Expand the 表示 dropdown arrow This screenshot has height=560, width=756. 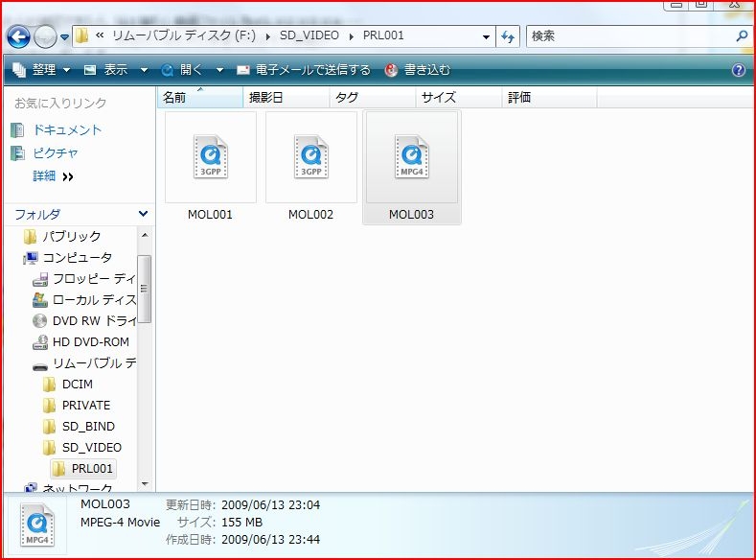[x=144, y=70]
